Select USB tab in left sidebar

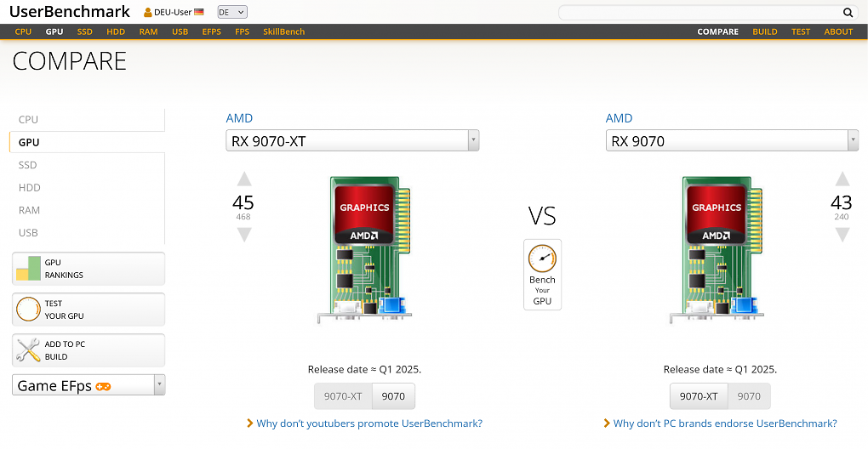[87, 233]
